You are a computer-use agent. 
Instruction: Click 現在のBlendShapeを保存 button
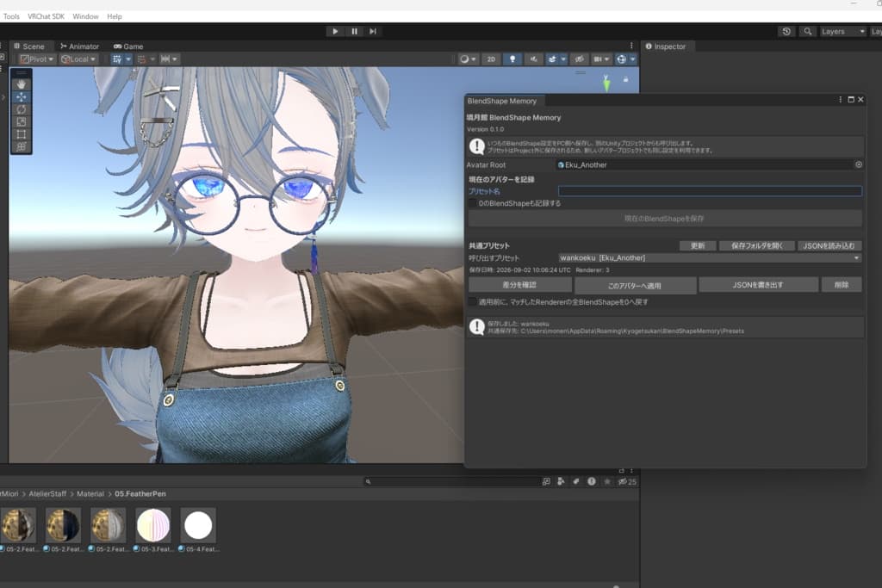point(664,218)
